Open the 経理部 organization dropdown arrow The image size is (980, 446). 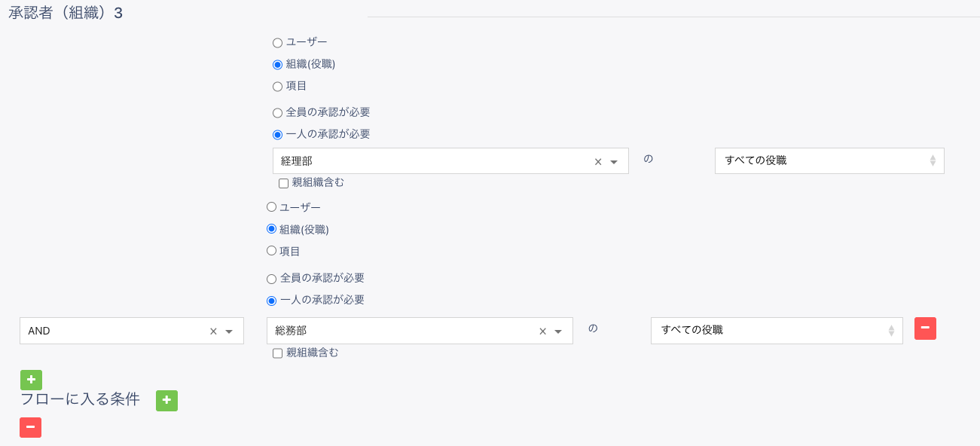point(614,161)
